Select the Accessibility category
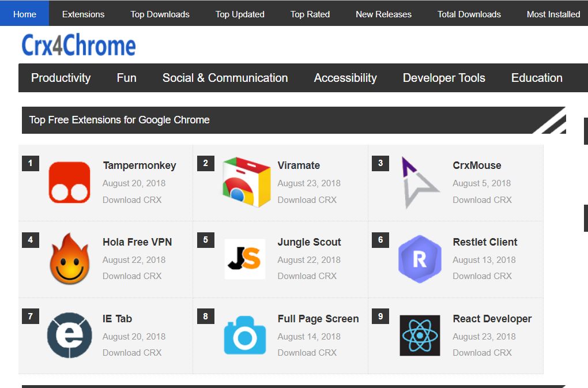The width and height of the screenshot is (588, 388). 345,78
